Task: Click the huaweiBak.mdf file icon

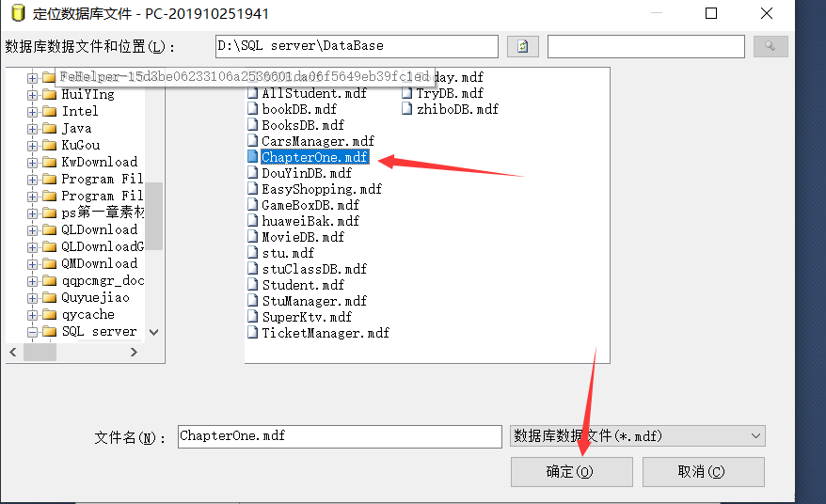Action: point(253,221)
